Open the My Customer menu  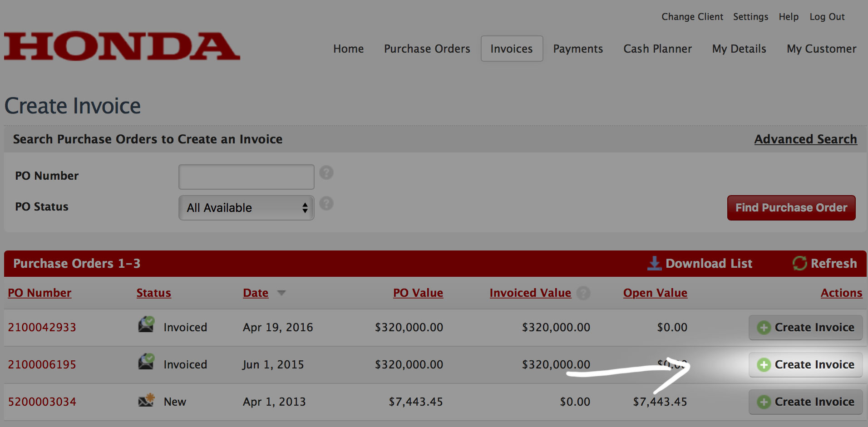(x=822, y=49)
